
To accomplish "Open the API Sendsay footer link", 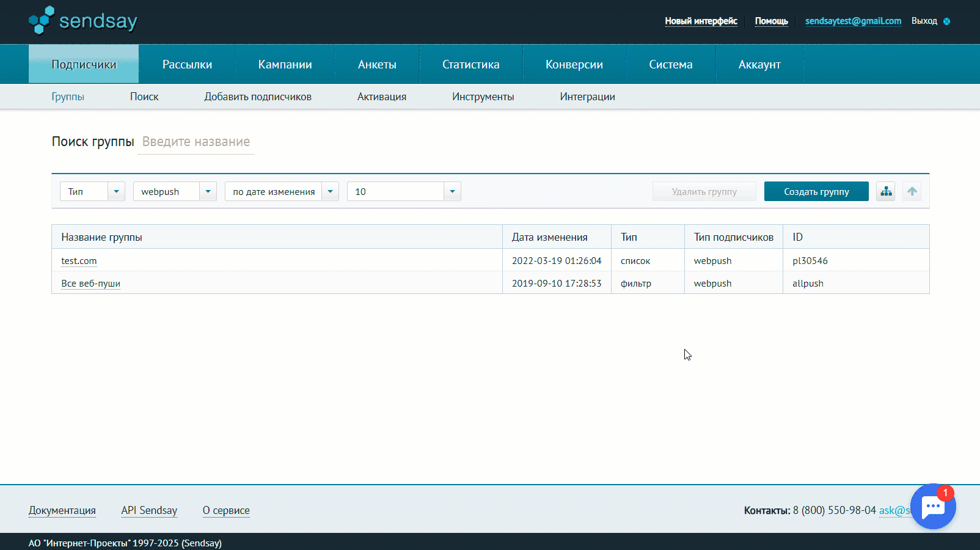I will 149,510.
